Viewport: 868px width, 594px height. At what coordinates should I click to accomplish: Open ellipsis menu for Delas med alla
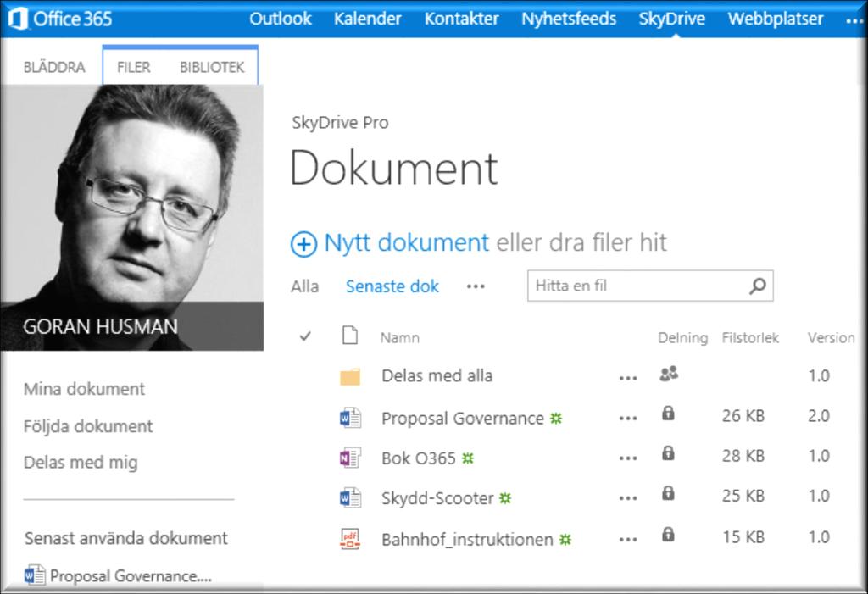628,379
